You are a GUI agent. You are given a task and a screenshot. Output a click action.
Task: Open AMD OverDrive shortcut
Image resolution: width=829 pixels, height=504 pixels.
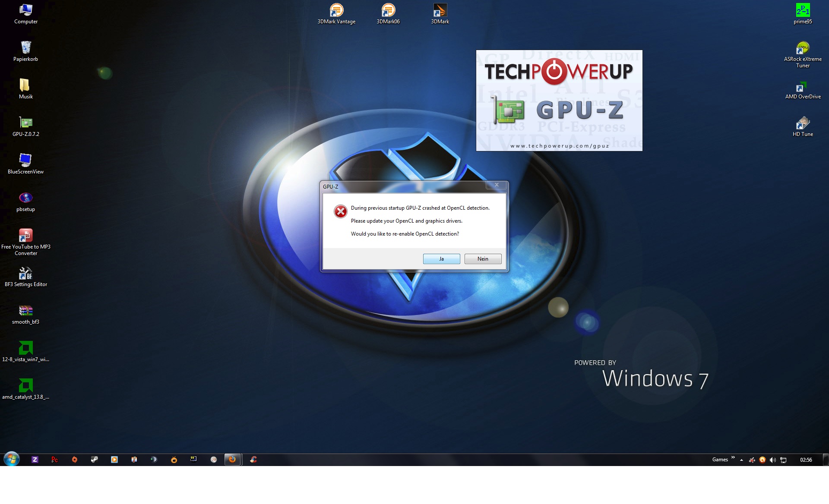click(x=803, y=86)
